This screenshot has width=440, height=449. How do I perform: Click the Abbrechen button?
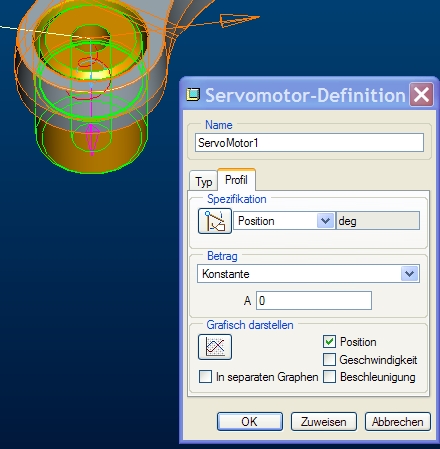[x=398, y=422]
